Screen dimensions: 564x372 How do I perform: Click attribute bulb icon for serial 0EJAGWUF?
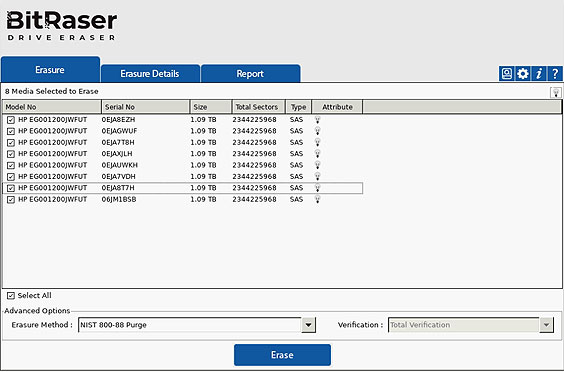[x=317, y=131]
